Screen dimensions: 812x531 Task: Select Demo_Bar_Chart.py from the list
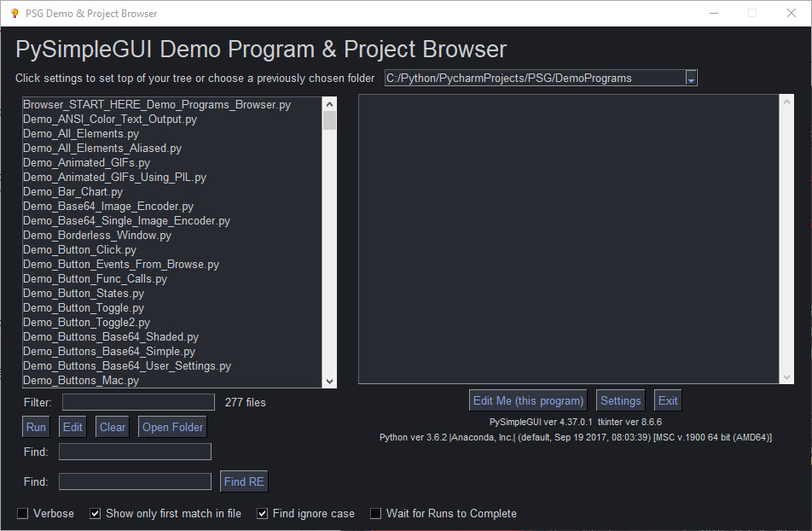pyautogui.click(x=72, y=192)
